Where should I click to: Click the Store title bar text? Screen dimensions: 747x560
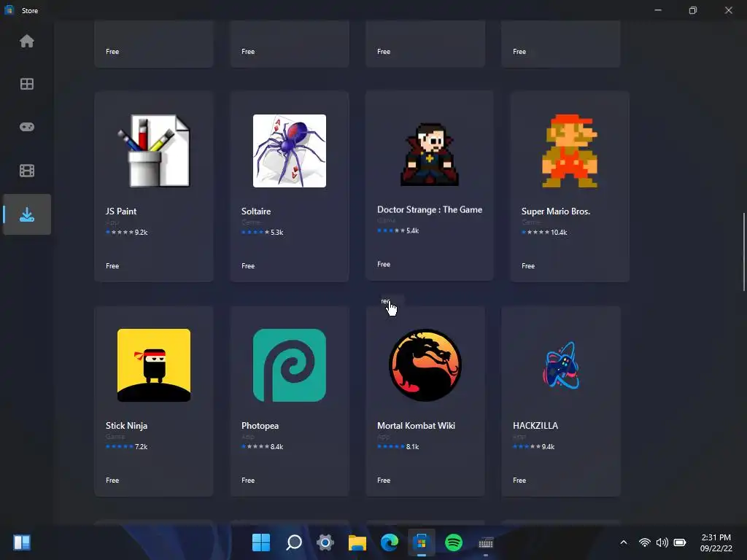29,10
